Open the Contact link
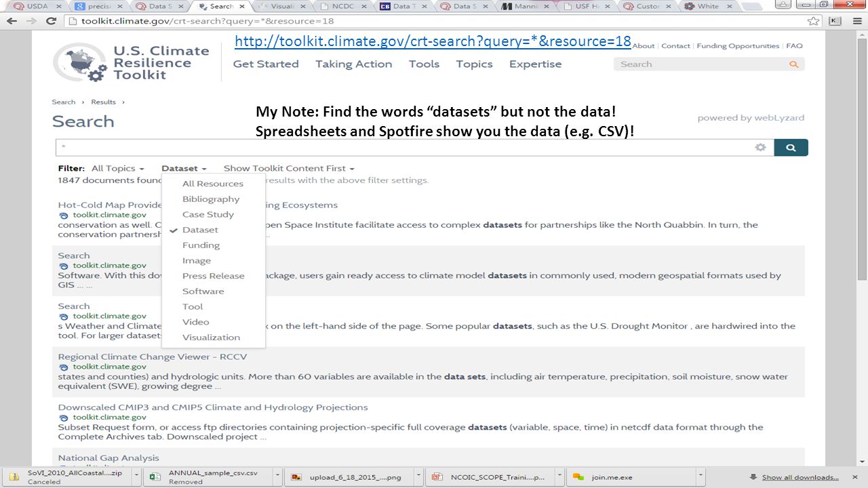The height and width of the screenshot is (488, 868). pyautogui.click(x=675, y=46)
